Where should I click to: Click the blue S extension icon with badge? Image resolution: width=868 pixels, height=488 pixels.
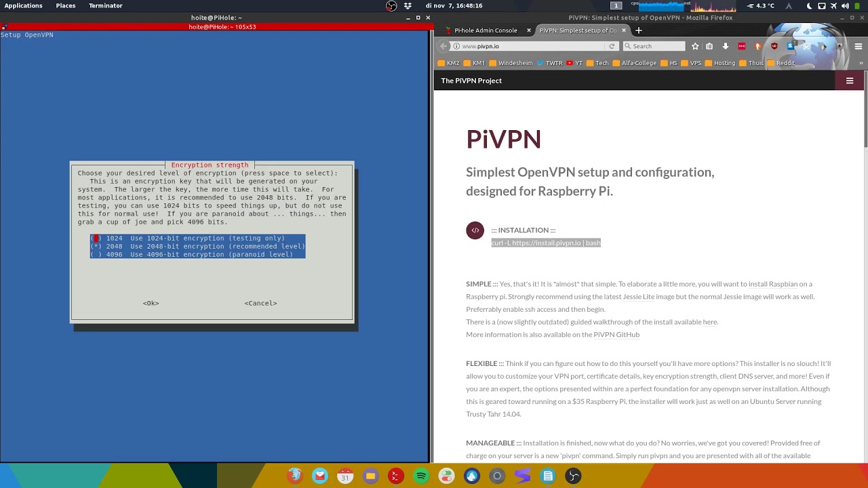(791, 46)
